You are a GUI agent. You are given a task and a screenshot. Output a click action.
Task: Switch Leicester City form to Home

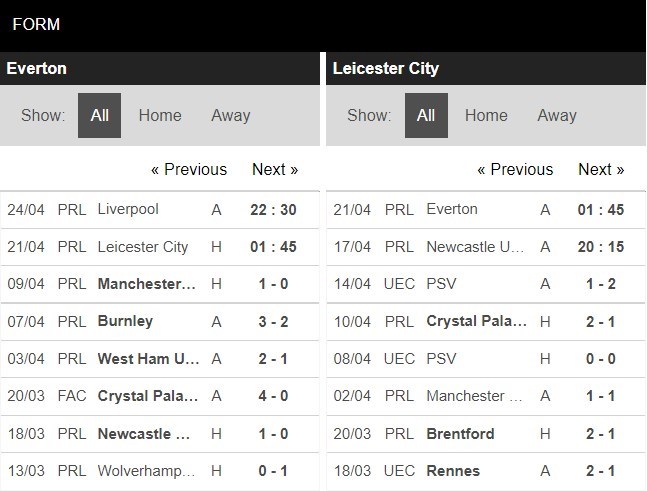click(486, 115)
